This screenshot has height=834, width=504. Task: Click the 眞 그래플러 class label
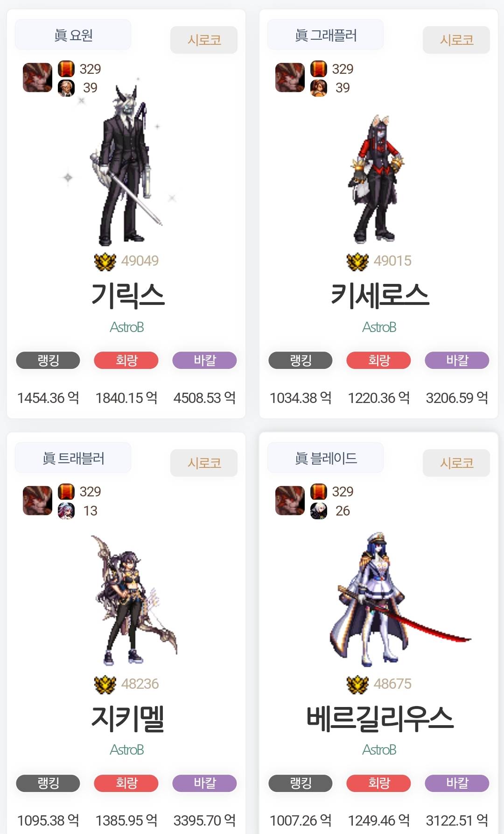(325, 35)
